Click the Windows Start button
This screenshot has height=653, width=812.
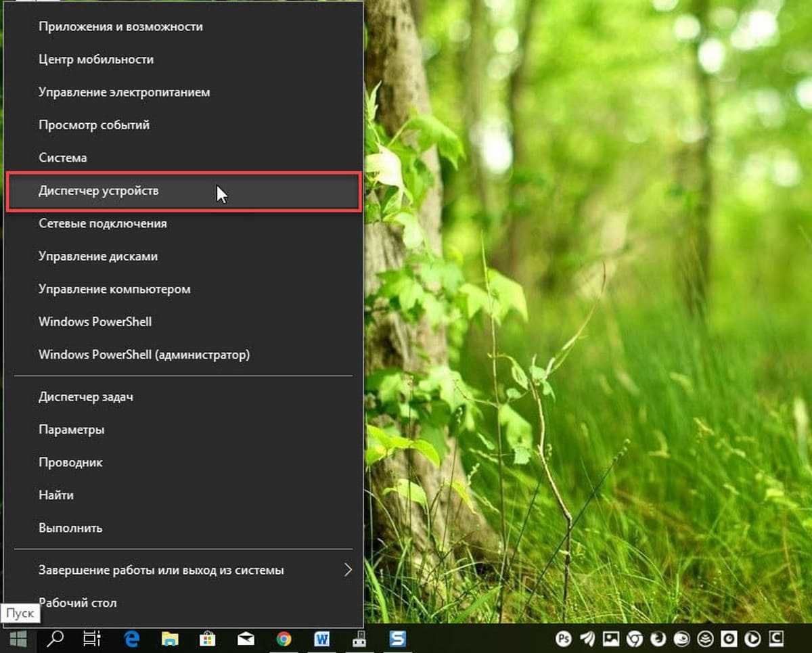pos(18,638)
